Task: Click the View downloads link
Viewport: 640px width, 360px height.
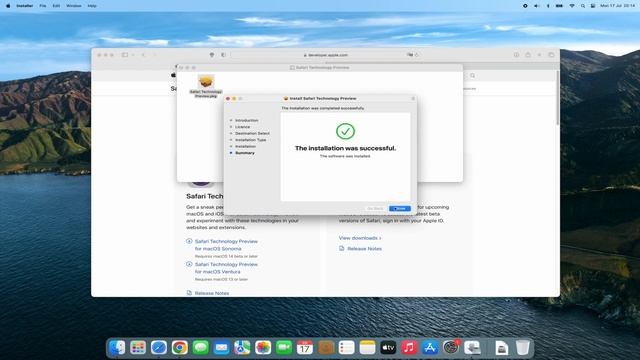Action: click(x=360, y=238)
